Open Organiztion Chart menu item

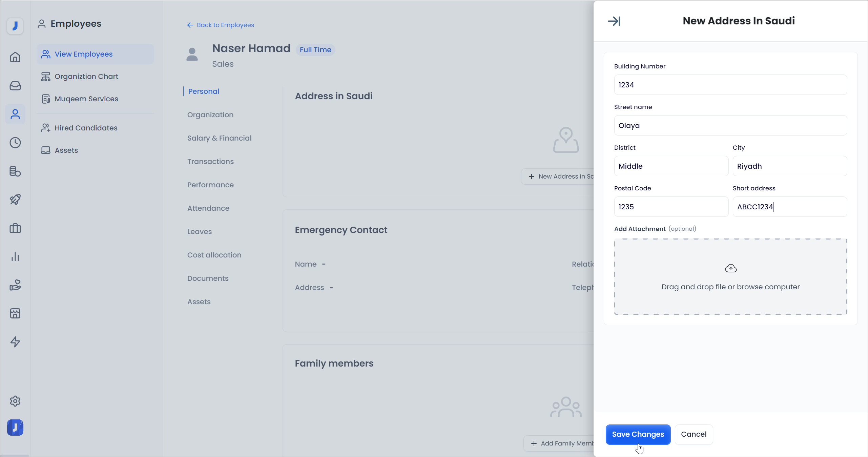[86, 77]
